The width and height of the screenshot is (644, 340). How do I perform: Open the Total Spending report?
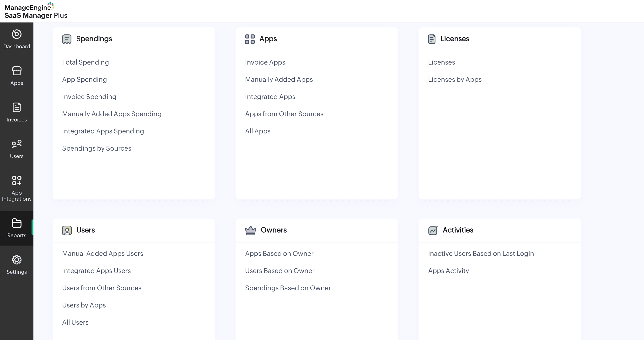(85, 62)
